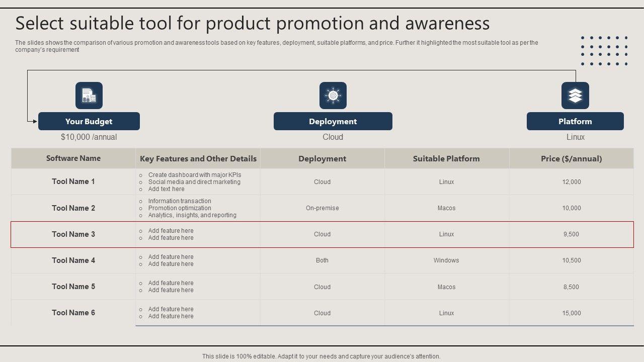The height and width of the screenshot is (362, 644).
Task: Click the Software Name column header
Action: [x=73, y=158]
